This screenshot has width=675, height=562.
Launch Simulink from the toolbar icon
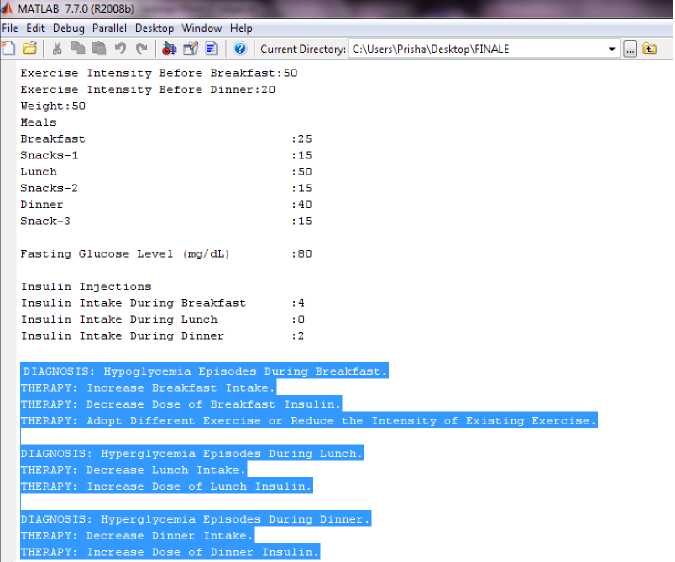(x=169, y=49)
